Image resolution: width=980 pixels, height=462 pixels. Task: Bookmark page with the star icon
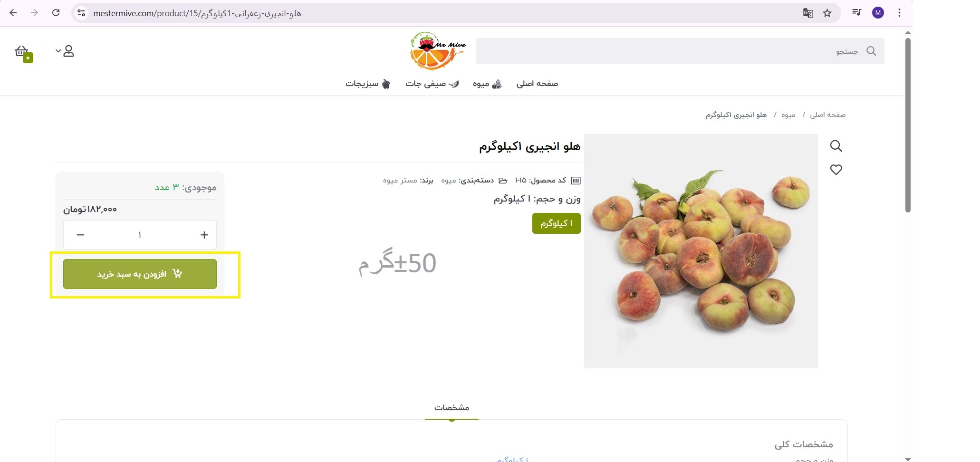827,13
